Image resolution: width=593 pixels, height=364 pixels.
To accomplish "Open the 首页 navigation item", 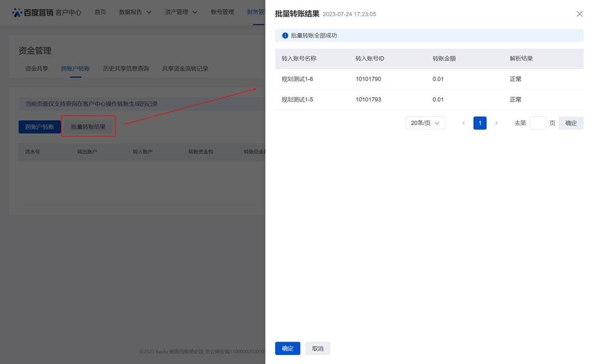I will click(100, 12).
